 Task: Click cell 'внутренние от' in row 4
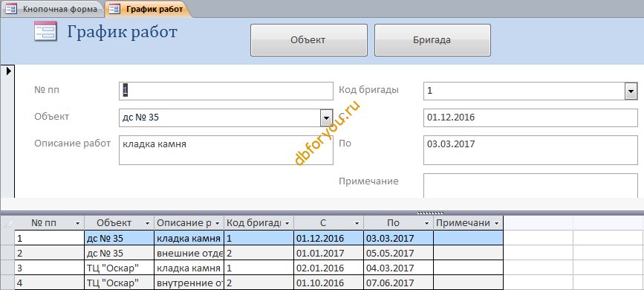[x=189, y=283]
